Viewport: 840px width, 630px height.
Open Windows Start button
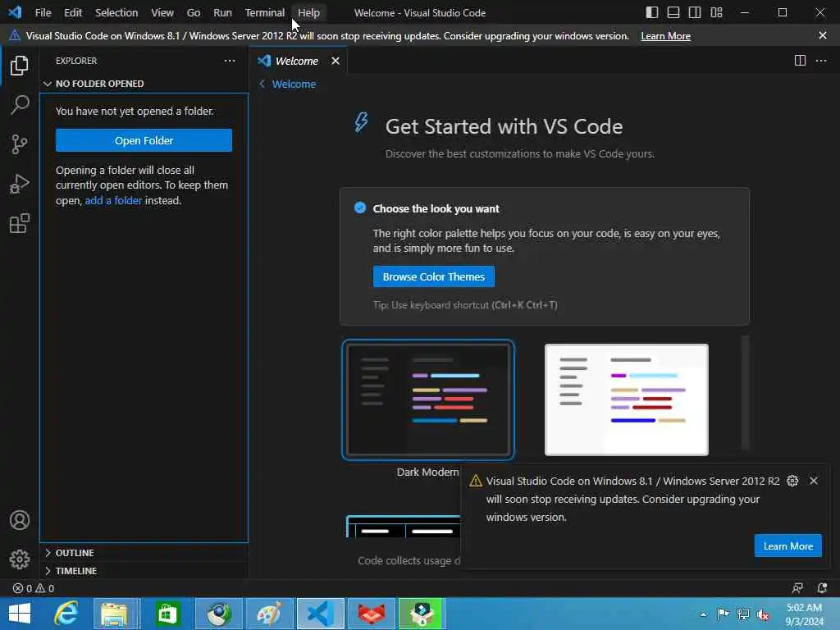[x=20, y=614]
